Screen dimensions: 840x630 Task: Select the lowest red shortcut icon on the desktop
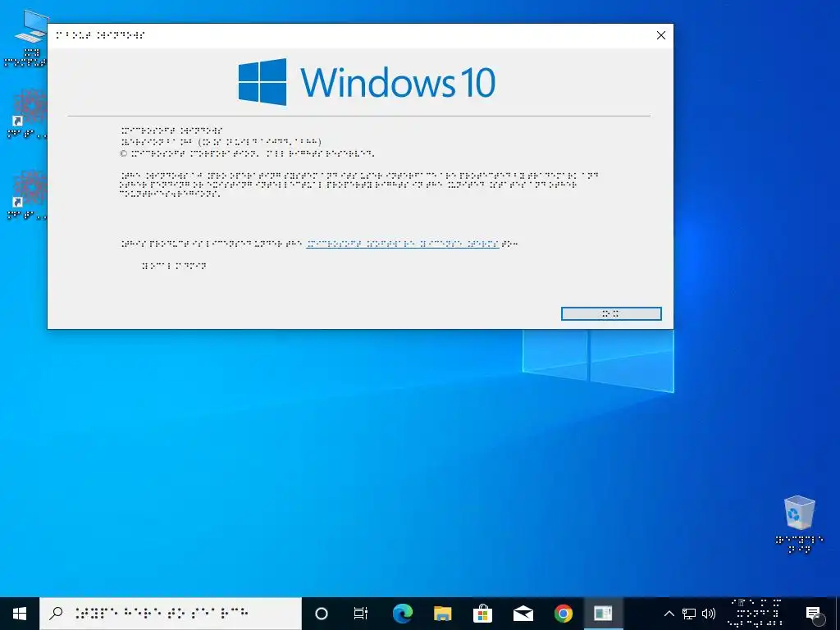[x=27, y=195]
